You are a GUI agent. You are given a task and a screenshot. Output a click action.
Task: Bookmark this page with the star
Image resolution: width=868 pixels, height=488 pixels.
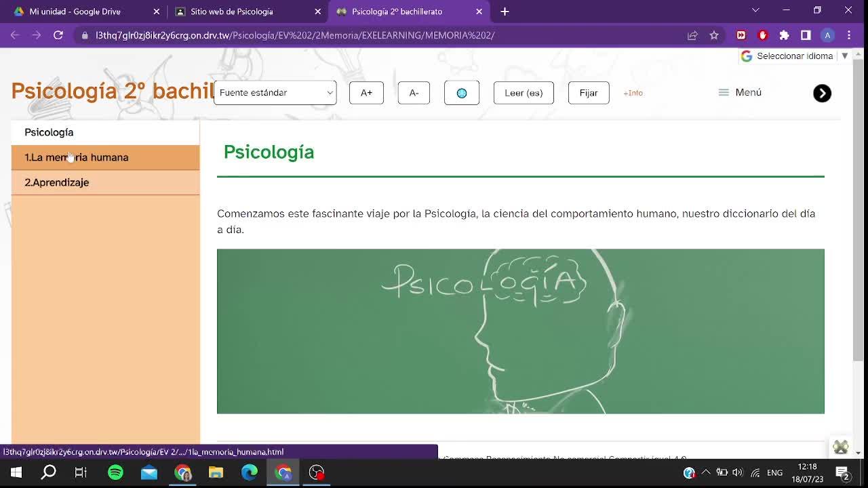pyautogui.click(x=714, y=35)
